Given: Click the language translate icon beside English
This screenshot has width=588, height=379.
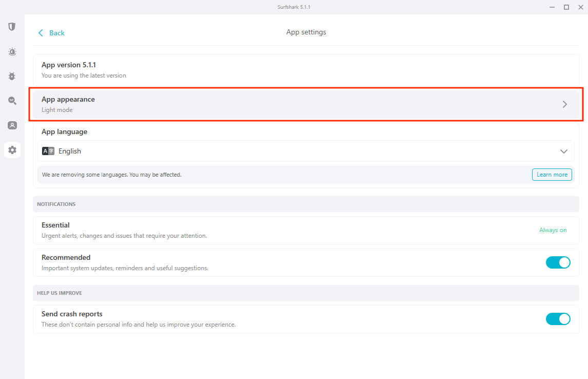Looking at the screenshot, I should (x=48, y=151).
